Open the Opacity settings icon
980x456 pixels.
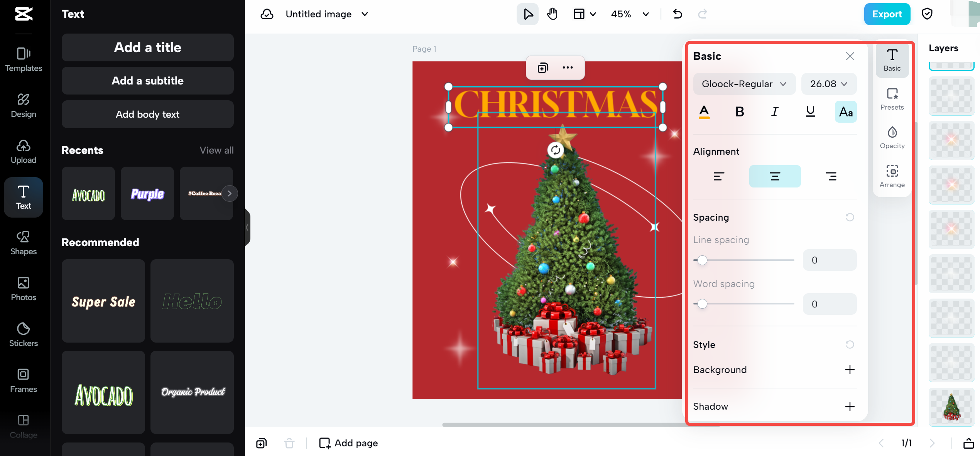click(x=892, y=137)
